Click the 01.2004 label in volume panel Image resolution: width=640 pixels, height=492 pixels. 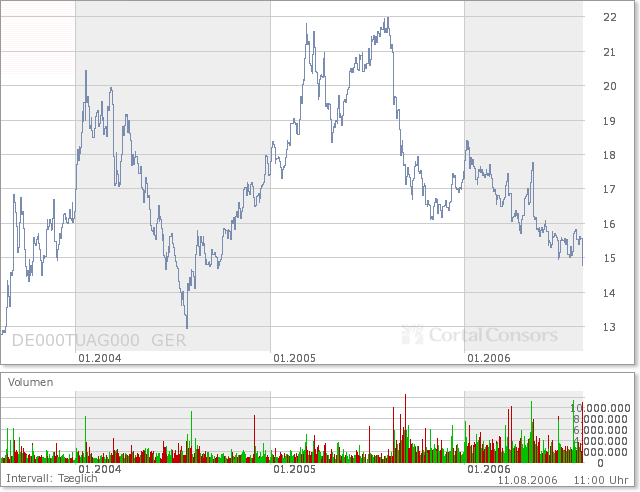(99, 468)
